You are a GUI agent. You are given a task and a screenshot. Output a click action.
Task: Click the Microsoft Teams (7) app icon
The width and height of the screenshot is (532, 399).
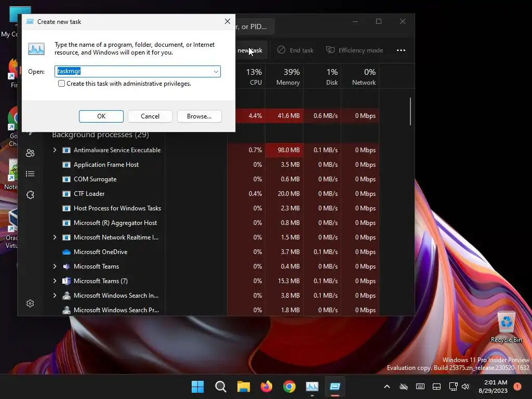(66, 281)
